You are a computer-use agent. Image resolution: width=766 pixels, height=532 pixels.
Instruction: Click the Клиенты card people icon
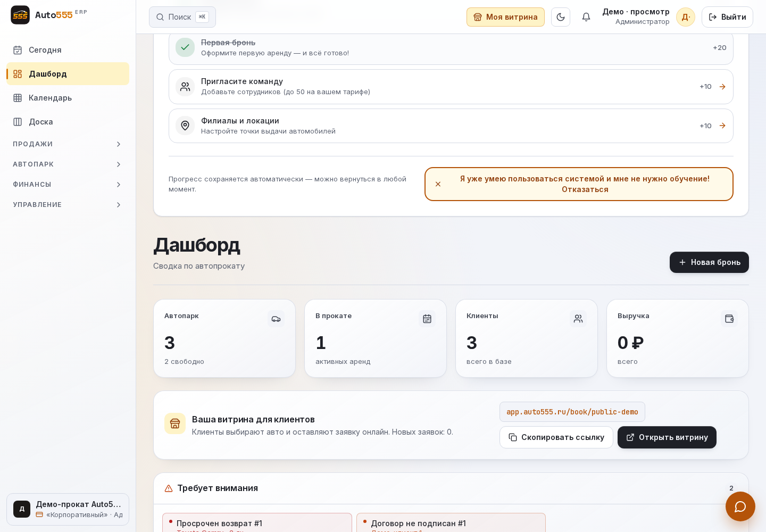578,319
